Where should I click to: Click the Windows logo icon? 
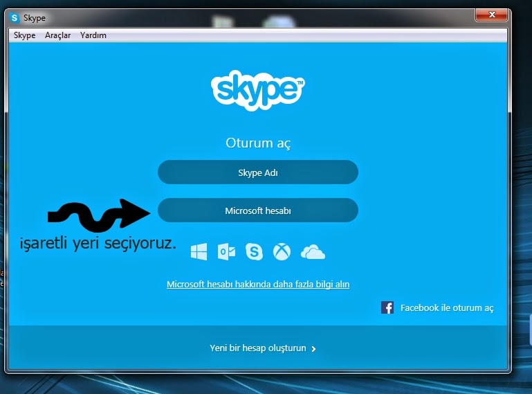pyautogui.click(x=199, y=252)
